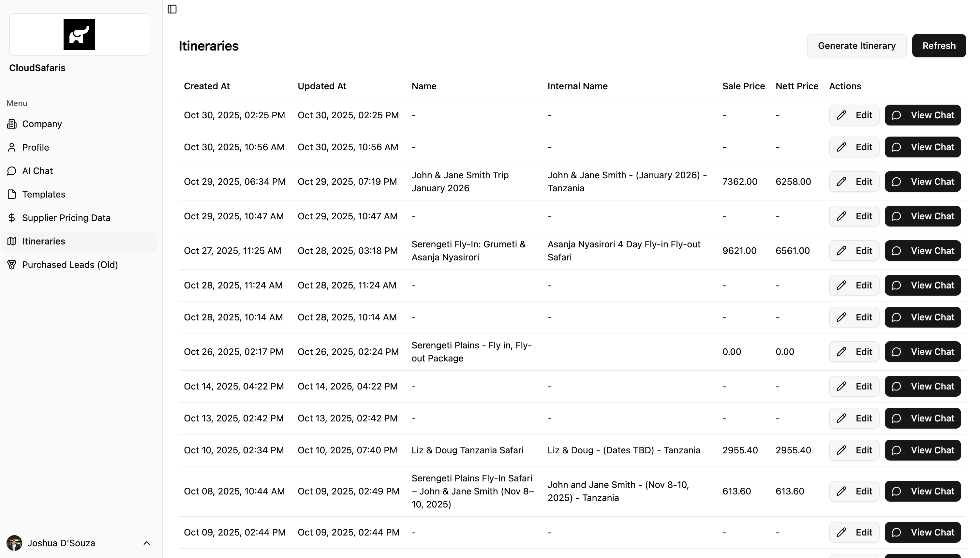
Task: Open AI Chat via its speech bubble icon
Action: (11, 171)
